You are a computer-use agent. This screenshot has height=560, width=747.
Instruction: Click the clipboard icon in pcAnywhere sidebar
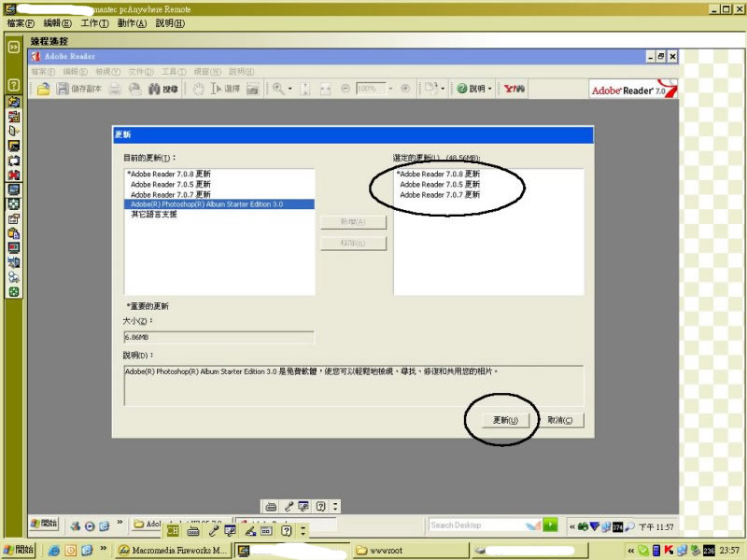tap(14, 233)
